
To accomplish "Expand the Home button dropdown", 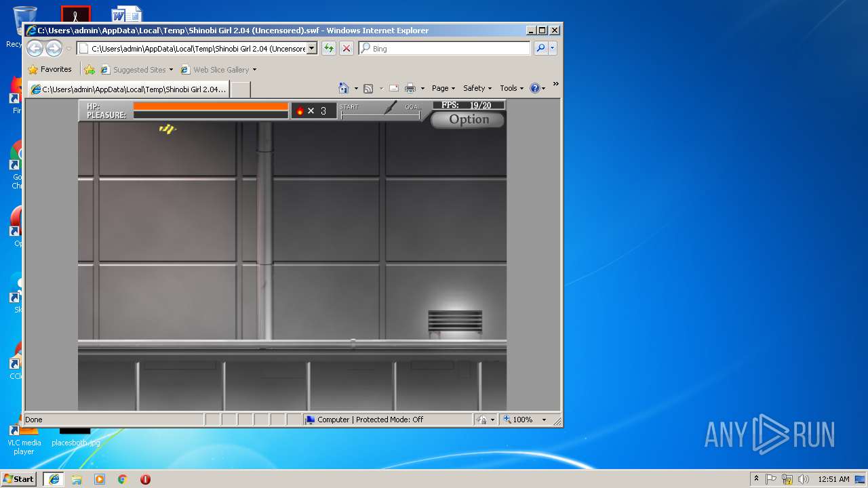I will click(356, 89).
